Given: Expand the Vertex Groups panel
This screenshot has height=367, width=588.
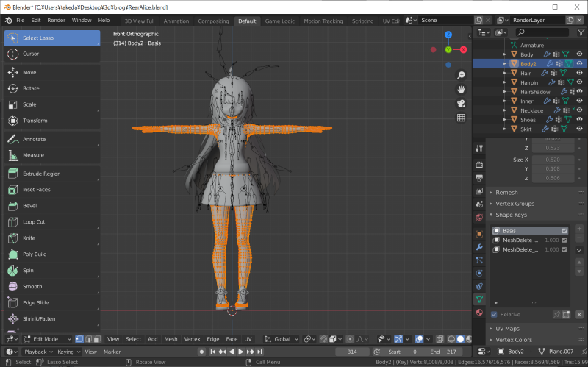Looking at the screenshot, I should [x=516, y=204].
